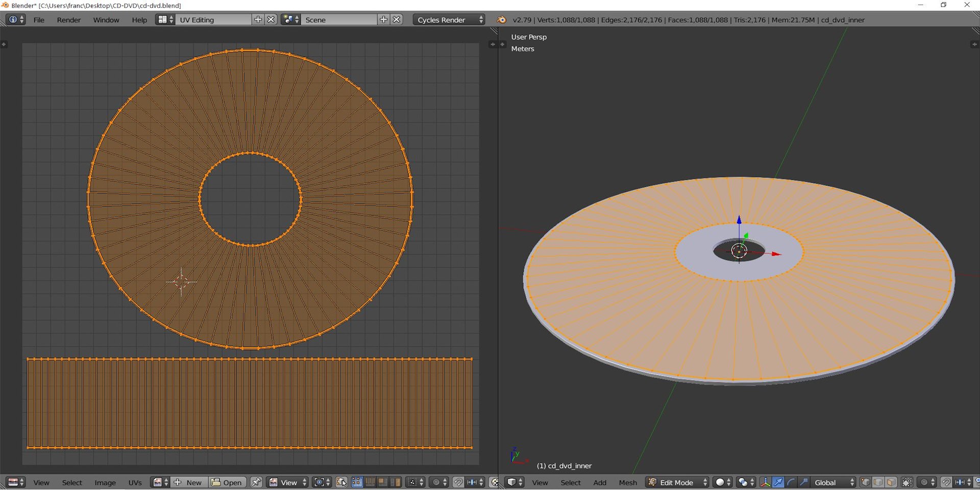Select the rotate manipulator arc icon
This screenshot has height=490, width=980.
point(791,482)
